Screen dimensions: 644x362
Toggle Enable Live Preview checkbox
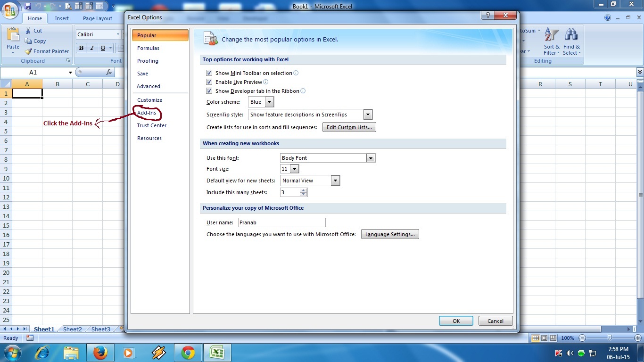pyautogui.click(x=209, y=82)
